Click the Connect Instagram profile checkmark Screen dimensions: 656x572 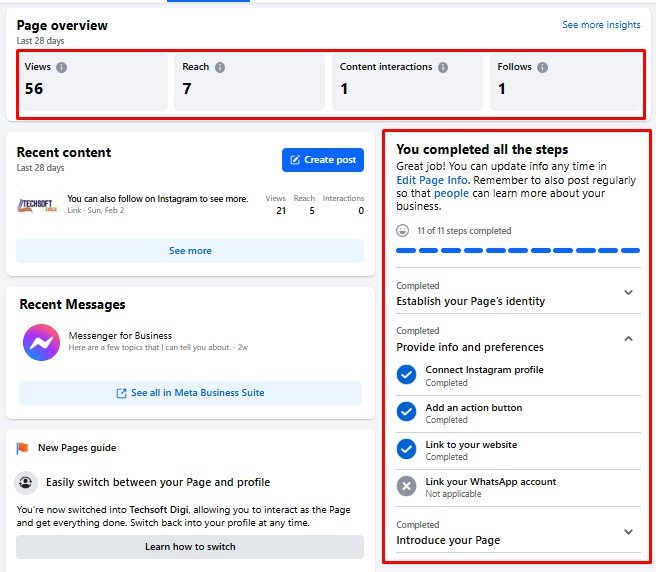[406, 374]
